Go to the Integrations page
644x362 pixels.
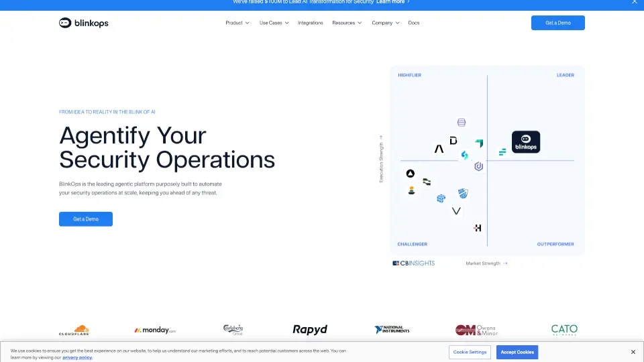(x=311, y=23)
